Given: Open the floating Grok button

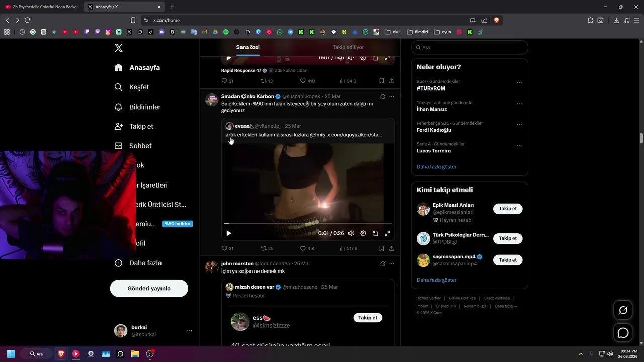Looking at the screenshot, I should [x=623, y=310].
